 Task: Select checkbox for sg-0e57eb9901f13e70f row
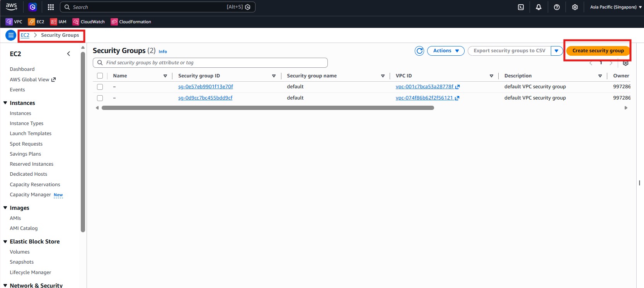coord(100,87)
